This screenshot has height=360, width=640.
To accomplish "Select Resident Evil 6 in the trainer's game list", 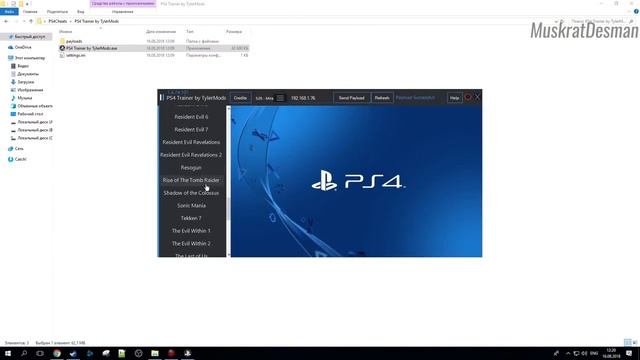I will [191, 117].
